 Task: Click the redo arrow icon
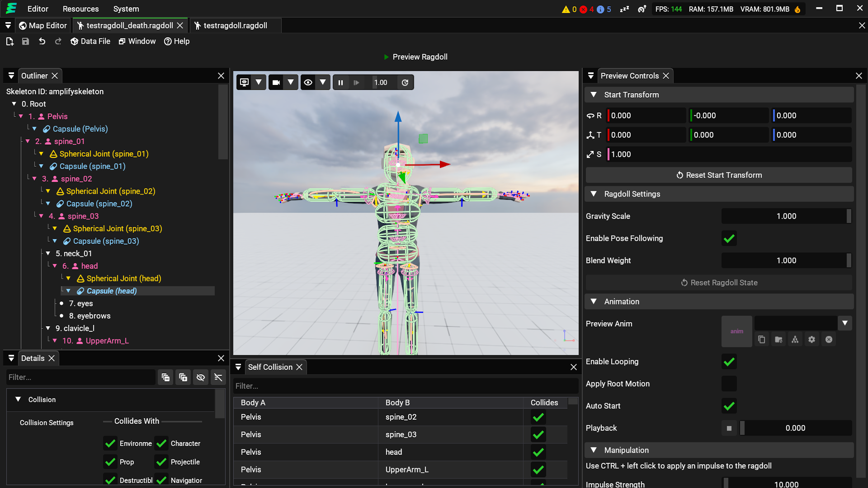(x=58, y=42)
